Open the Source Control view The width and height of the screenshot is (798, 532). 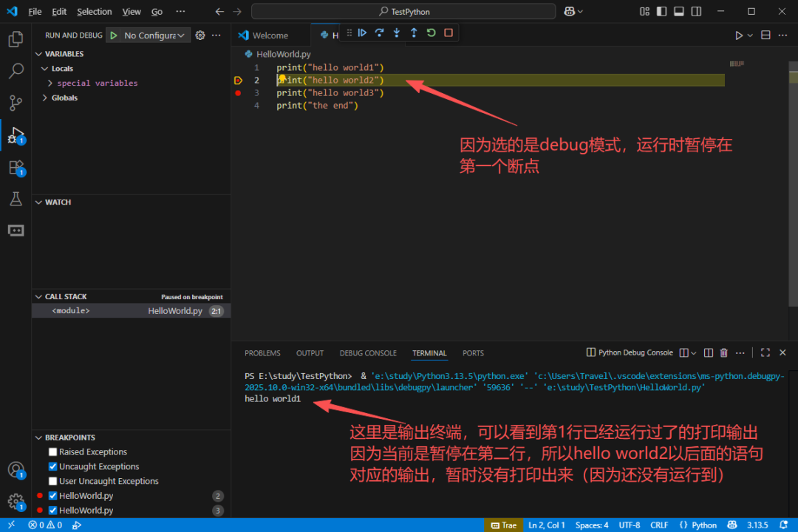[16, 103]
